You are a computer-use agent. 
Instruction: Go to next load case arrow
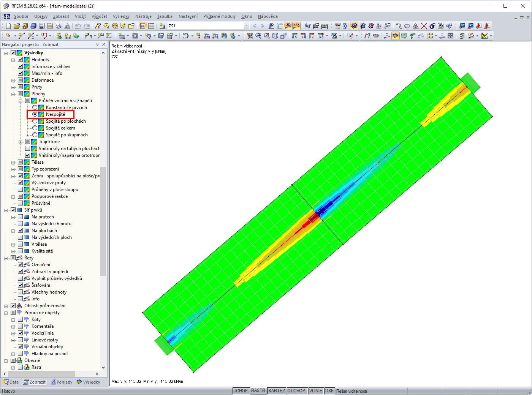263,26
